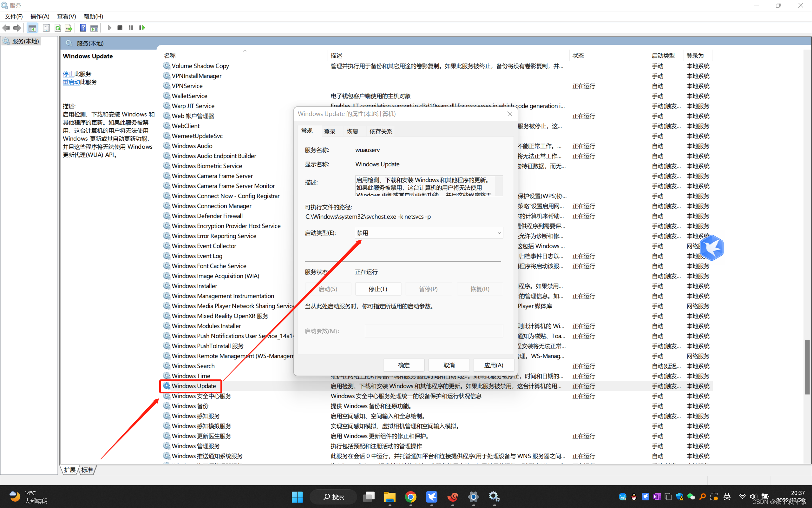Click the orange magnifier tray icon
The height and width of the screenshot is (508, 812).
(703, 497)
